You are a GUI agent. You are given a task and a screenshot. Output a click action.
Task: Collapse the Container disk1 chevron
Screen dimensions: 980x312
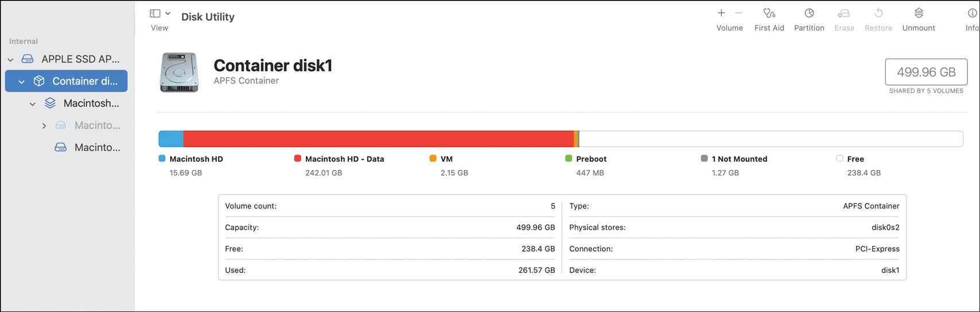tap(22, 82)
